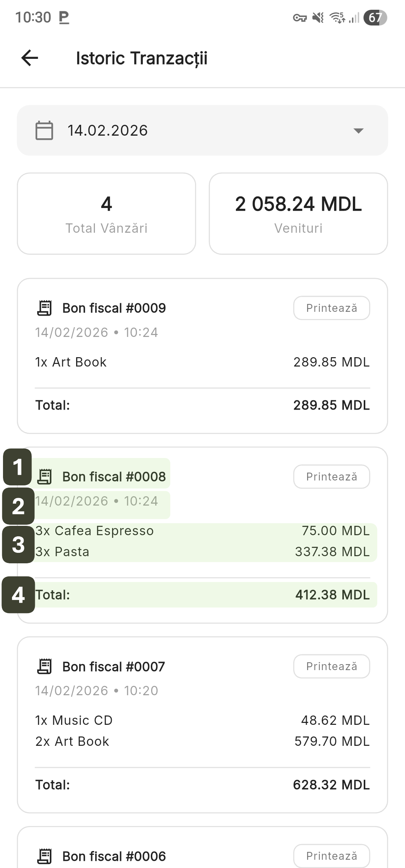405x868 pixels.
Task: Select the Venituri 2 058.24 MDL card
Action: pos(298,214)
